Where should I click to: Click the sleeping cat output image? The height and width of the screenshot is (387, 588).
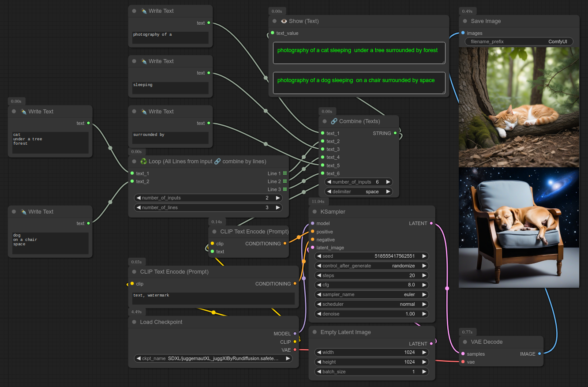(519, 107)
